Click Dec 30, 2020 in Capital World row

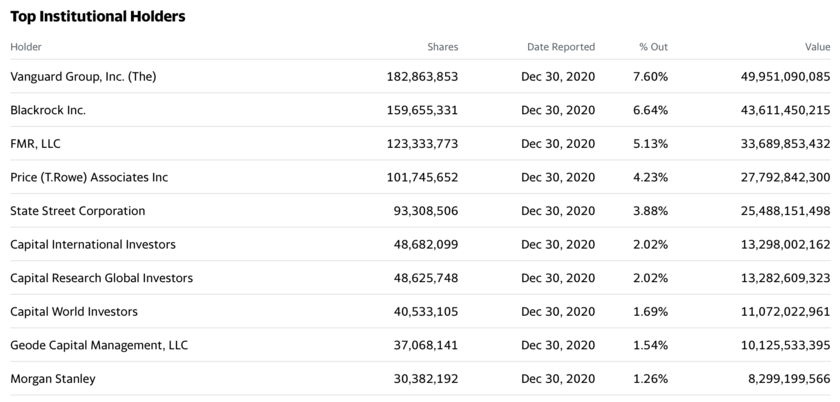pyautogui.click(x=558, y=312)
